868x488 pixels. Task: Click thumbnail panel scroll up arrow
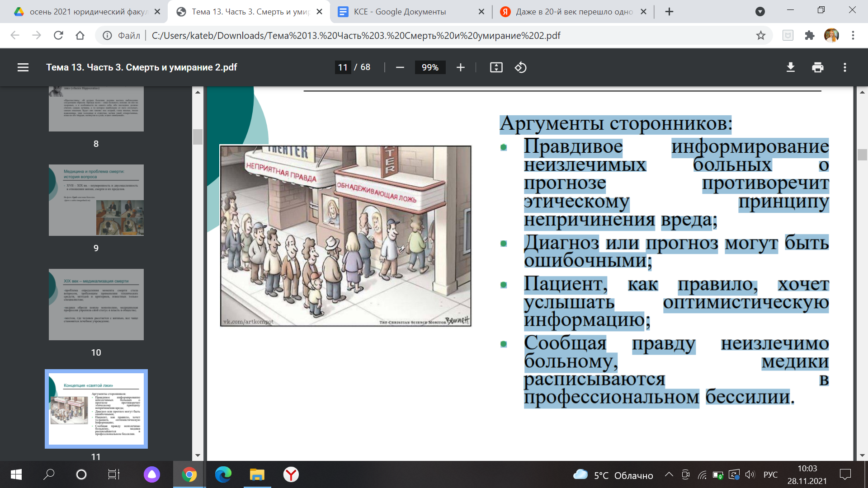click(198, 92)
